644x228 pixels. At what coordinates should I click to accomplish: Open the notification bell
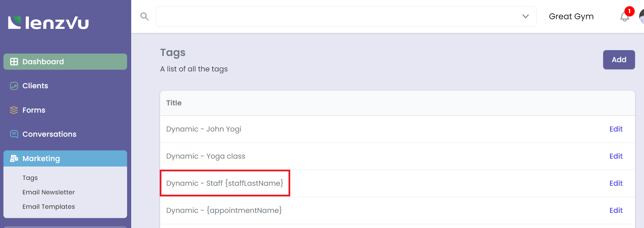pos(624,16)
